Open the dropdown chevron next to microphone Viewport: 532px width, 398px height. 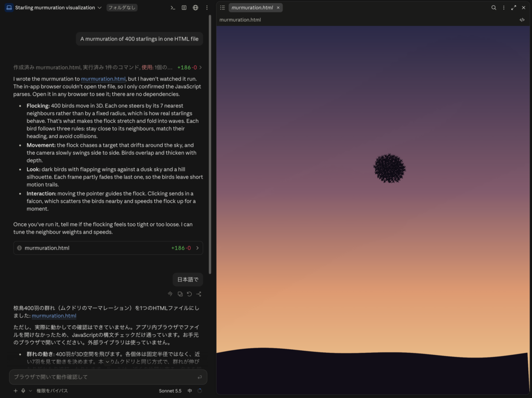click(30, 391)
